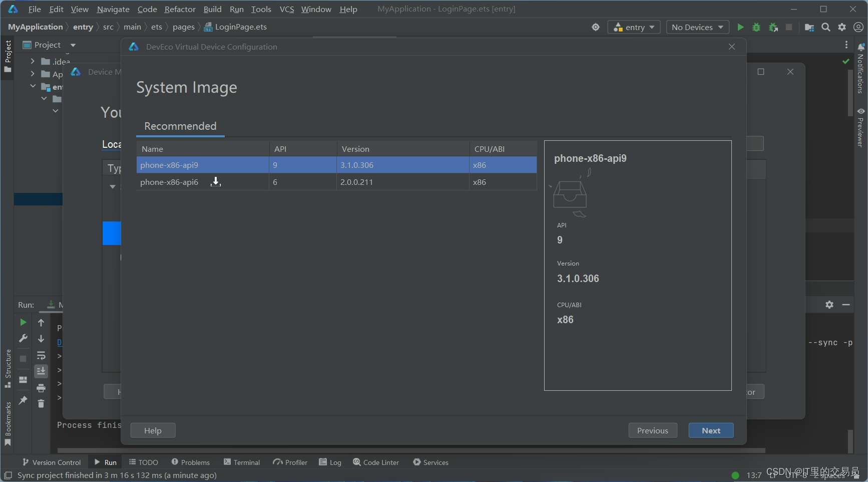868x482 pixels.
Task: Click the Debug bug icon in toolbar
Action: pyautogui.click(x=756, y=27)
